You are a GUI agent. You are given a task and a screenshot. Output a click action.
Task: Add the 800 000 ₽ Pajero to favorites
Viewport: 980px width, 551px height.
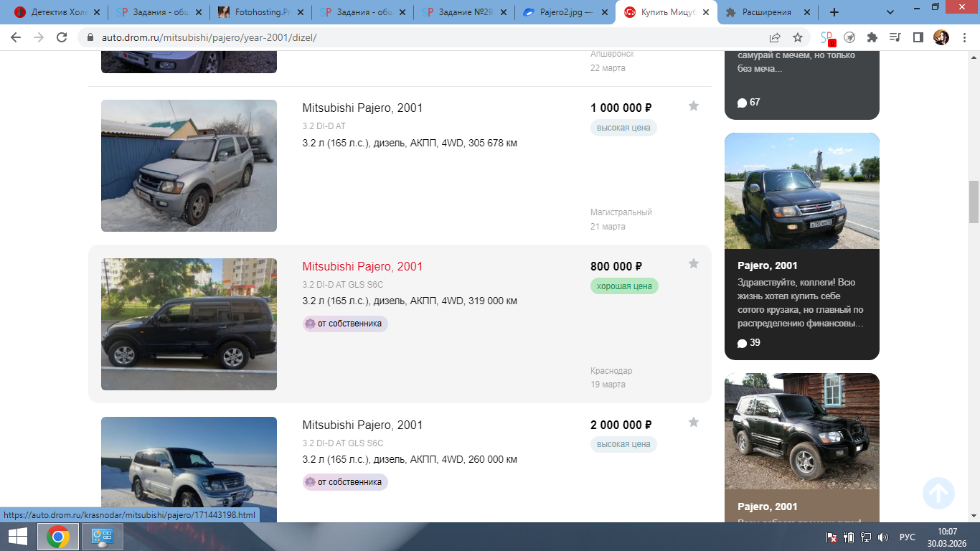tap(693, 264)
